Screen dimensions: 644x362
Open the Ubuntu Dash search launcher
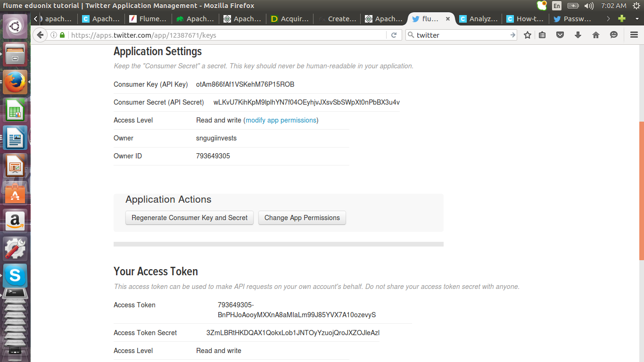15,27
